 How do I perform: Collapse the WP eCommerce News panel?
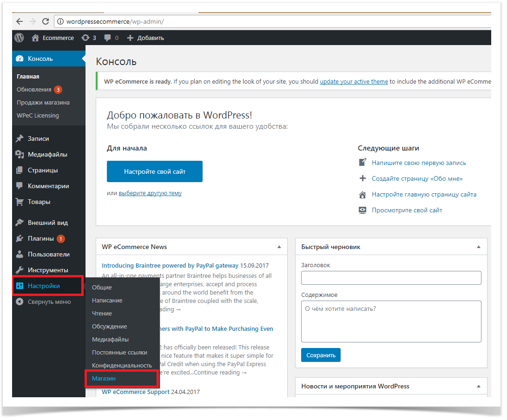click(279, 247)
